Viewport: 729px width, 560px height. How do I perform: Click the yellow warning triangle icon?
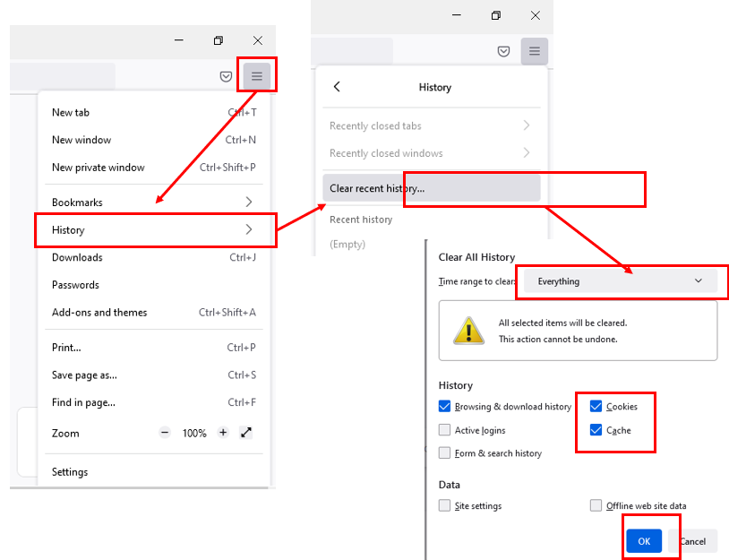468,331
